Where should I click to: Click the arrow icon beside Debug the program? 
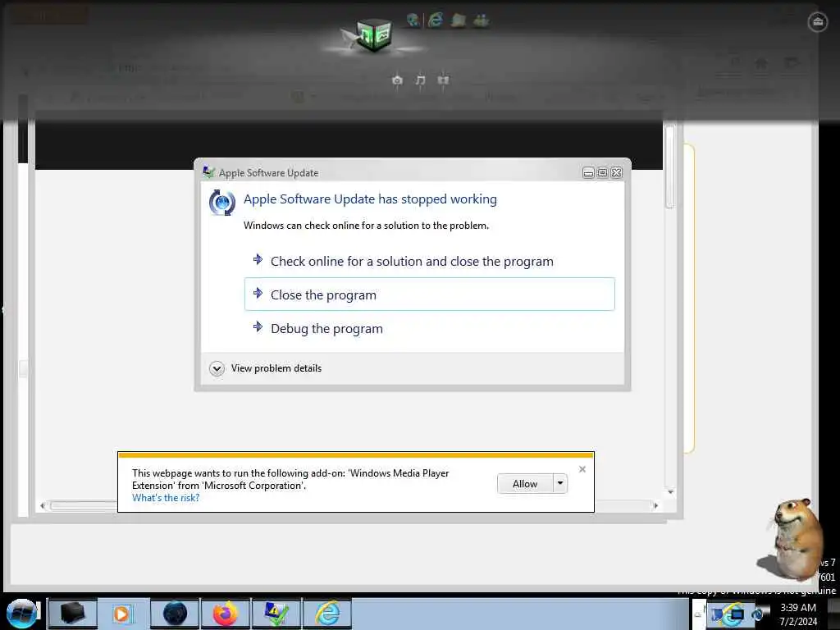(x=258, y=326)
